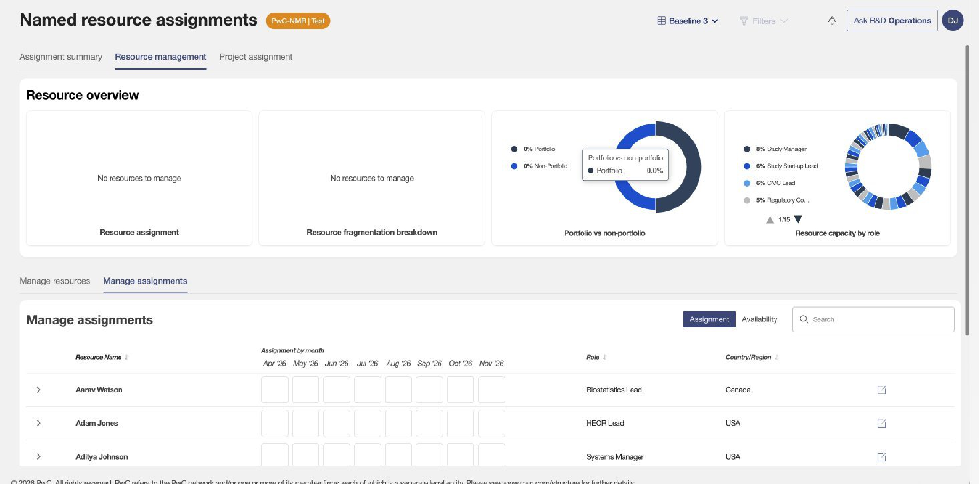Sort by Resource Name column

127,357
